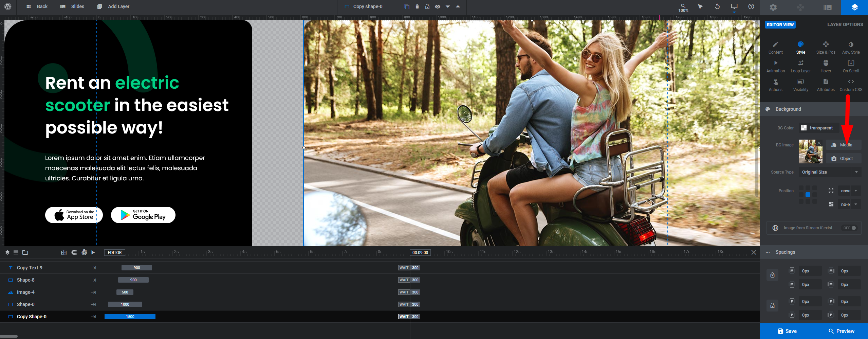The image size is (868, 339).
Task: Open slide options tab
Action: tap(827, 7)
